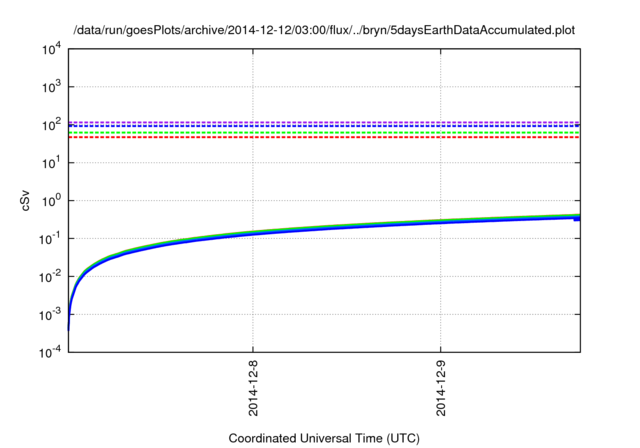Click the y-axis label 10^2
The width and height of the screenshot is (640, 448).
[51, 124]
